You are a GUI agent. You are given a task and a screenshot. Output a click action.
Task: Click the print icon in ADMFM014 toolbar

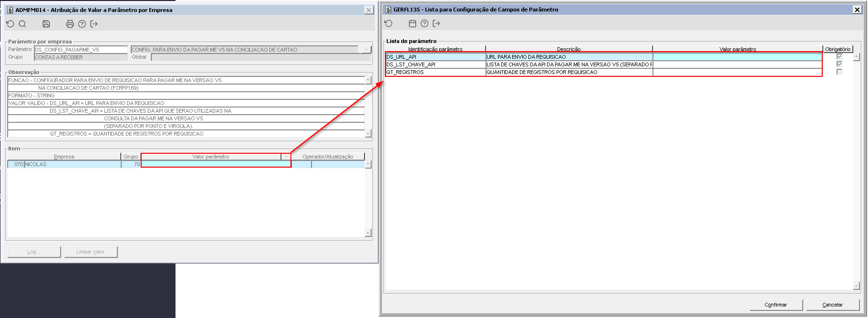(x=70, y=24)
